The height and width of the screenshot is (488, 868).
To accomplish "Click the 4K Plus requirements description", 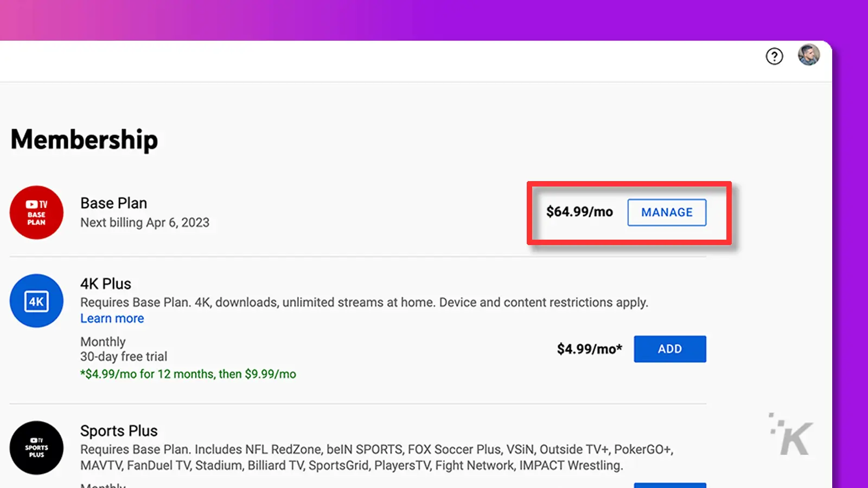I will [x=365, y=303].
